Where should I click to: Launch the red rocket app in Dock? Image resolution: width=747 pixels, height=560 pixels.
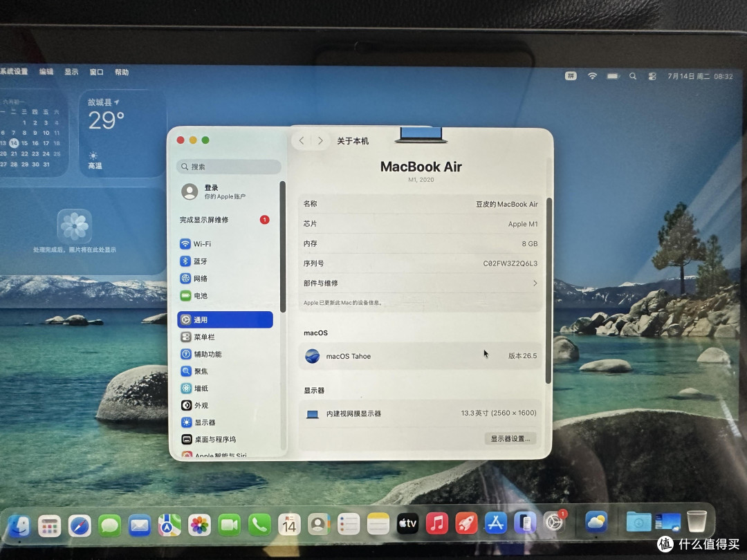(466, 523)
